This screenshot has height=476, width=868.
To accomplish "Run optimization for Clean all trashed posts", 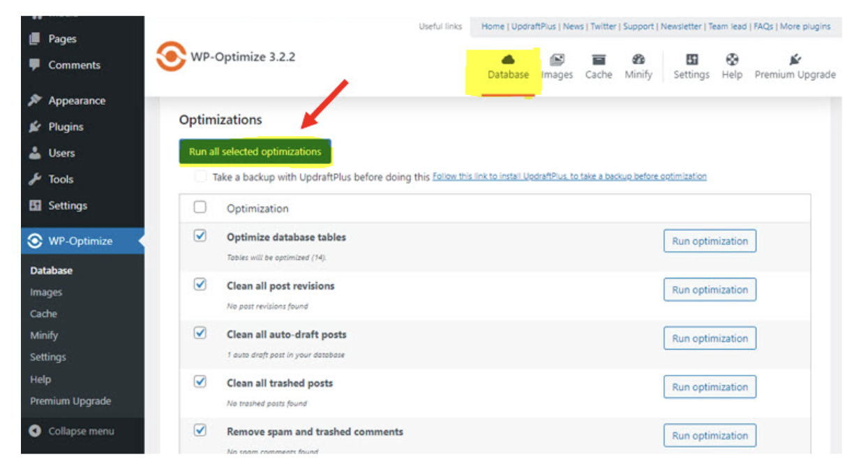I will (710, 387).
